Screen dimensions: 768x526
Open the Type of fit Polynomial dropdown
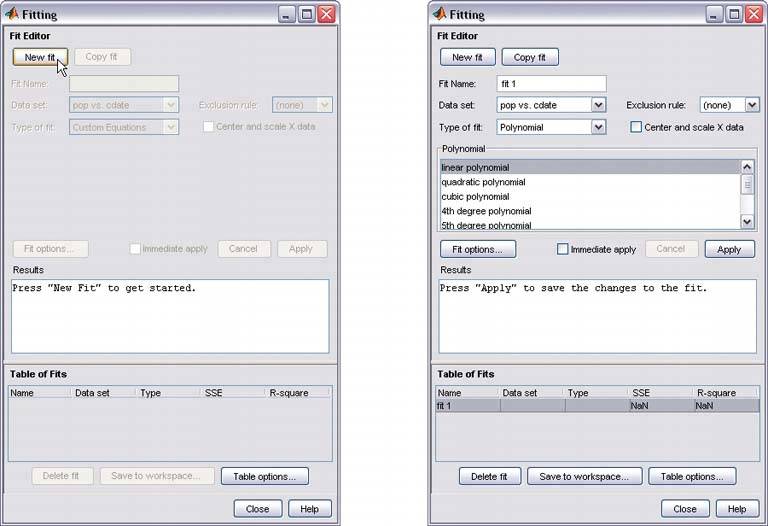tap(598, 127)
